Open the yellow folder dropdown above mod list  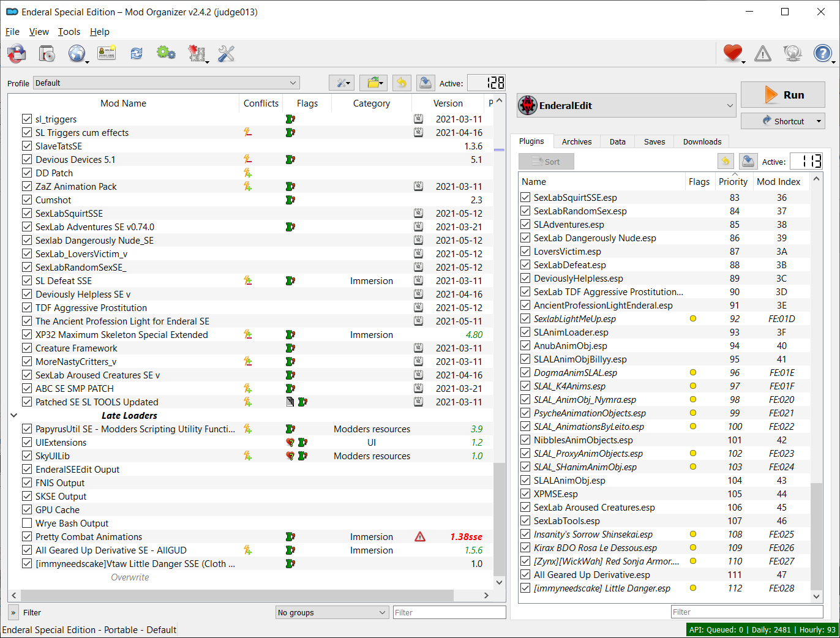click(x=372, y=83)
